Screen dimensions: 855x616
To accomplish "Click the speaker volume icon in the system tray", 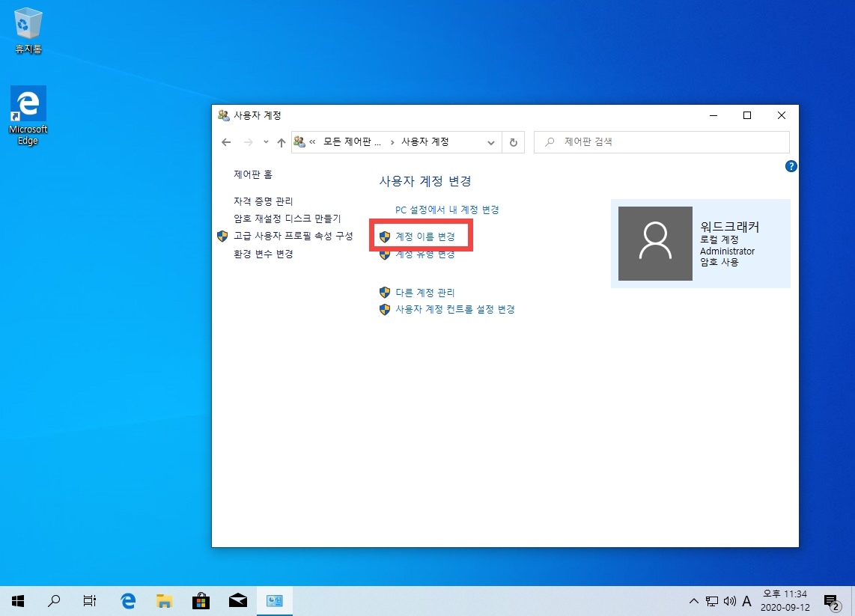I will 728,600.
